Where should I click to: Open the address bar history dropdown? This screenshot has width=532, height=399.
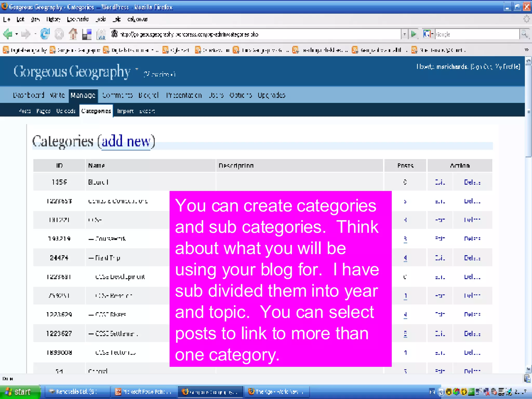404,34
